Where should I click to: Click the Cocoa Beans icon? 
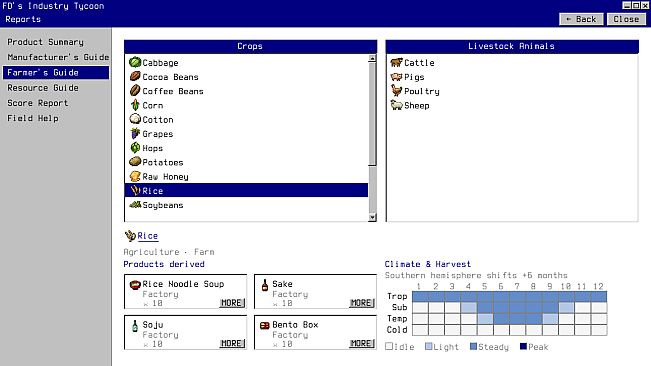(x=135, y=76)
